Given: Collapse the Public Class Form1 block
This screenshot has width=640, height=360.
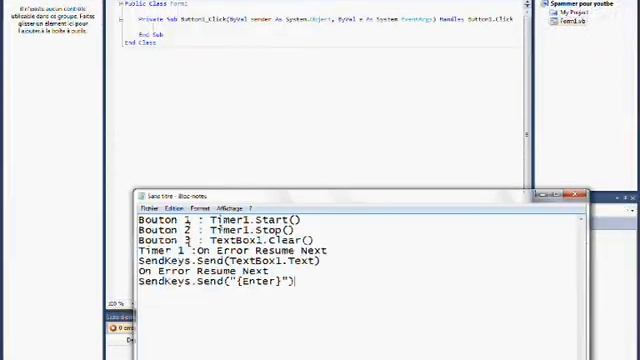Looking at the screenshot, I should click(x=121, y=4).
